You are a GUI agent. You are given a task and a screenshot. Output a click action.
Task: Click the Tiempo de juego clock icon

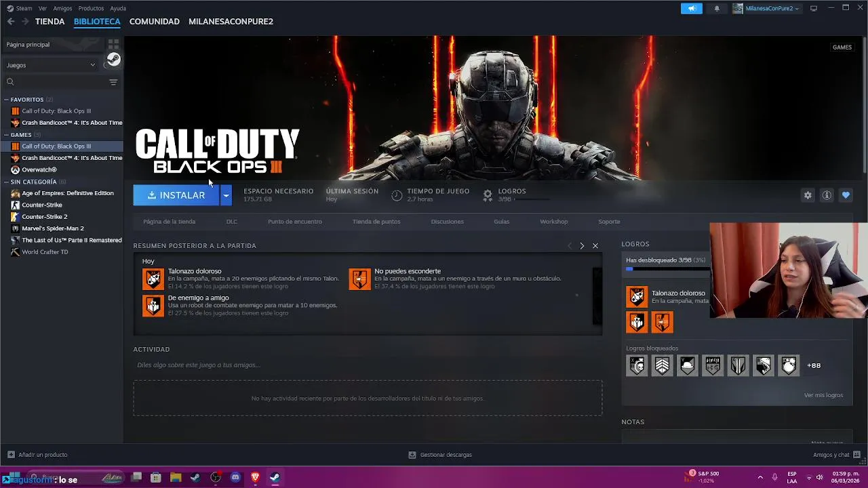coord(397,195)
